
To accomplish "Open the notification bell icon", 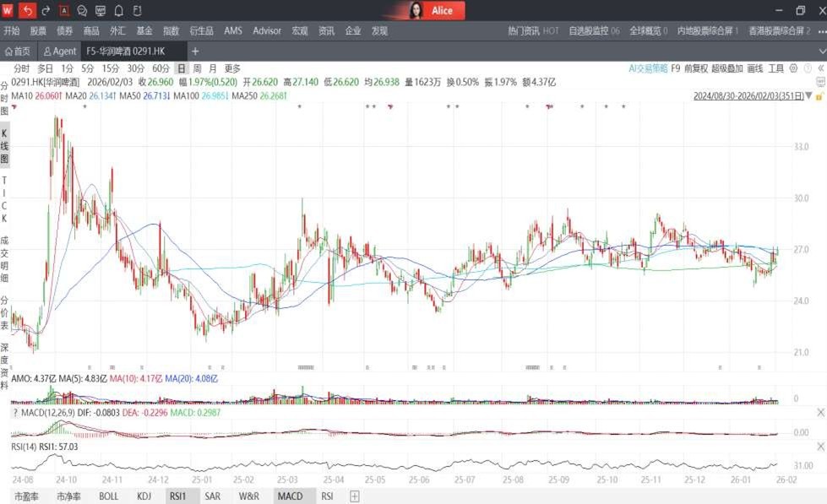I will (119, 10).
